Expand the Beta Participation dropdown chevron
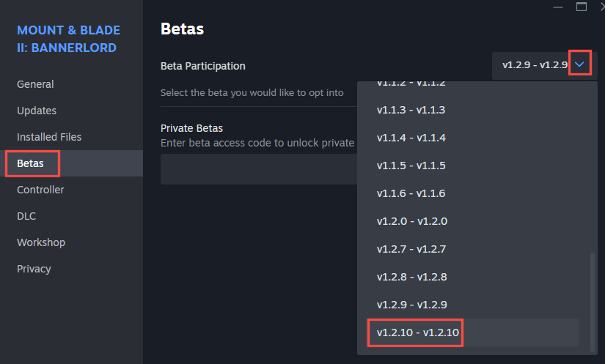This screenshot has width=605, height=364. click(x=579, y=64)
